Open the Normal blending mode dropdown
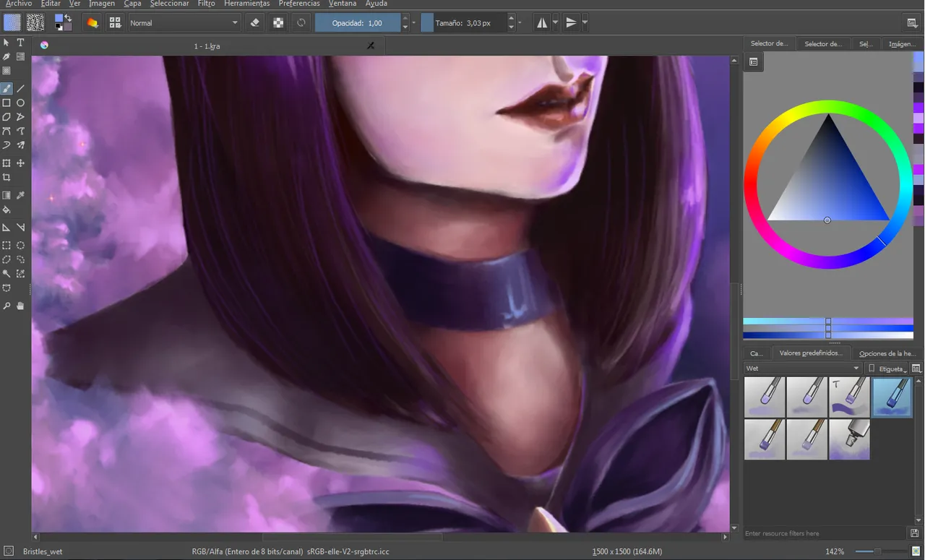The width and height of the screenshot is (925, 560). pyautogui.click(x=184, y=22)
